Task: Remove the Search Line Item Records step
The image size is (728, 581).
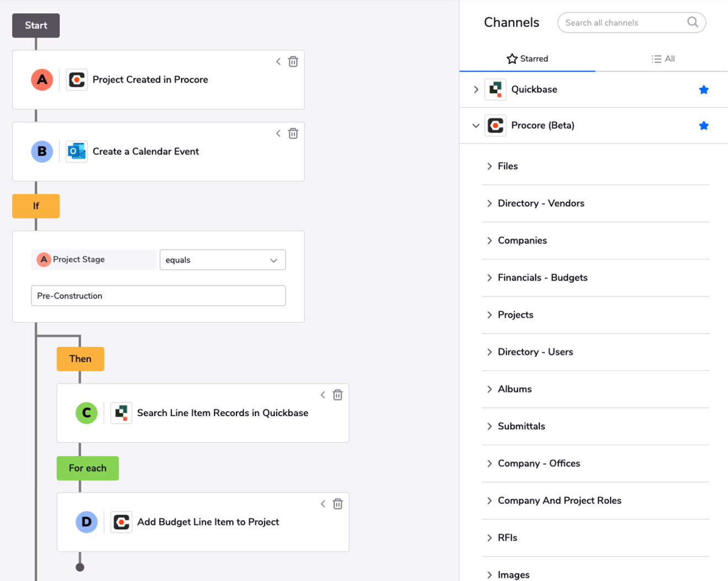Action: pos(338,395)
